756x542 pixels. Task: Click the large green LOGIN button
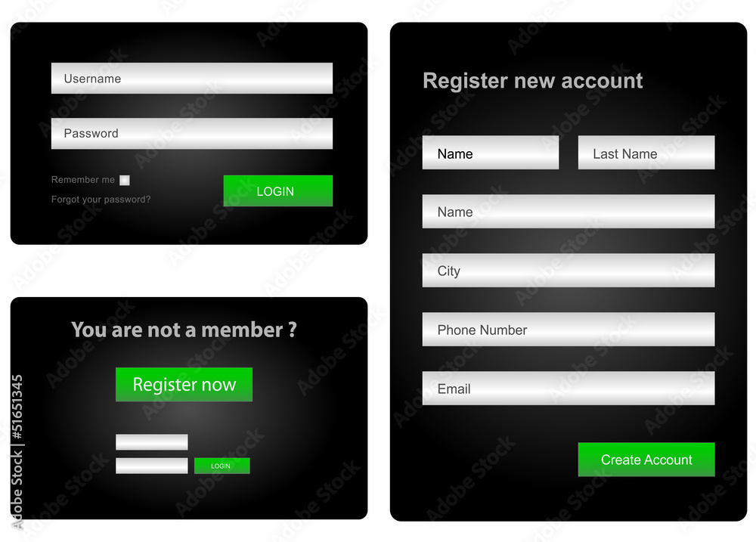tap(278, 191)
